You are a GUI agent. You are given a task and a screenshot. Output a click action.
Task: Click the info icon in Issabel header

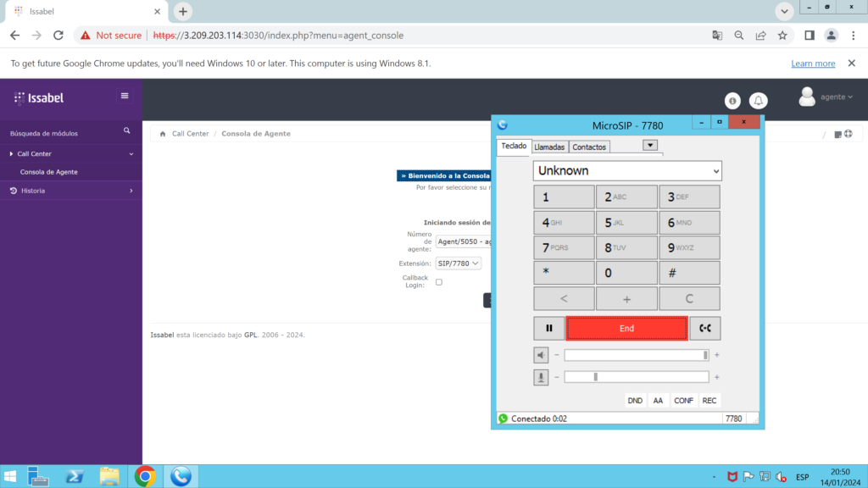(733, 100)
